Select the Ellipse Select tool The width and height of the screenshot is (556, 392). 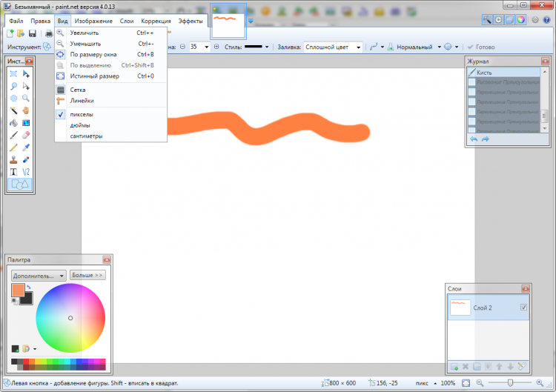(x=13, y=98)
